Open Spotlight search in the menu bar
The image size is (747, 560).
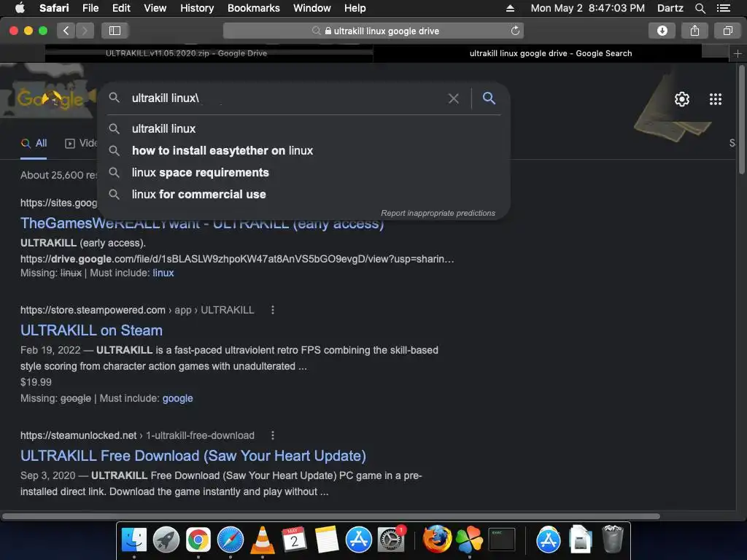click(700, 8)
